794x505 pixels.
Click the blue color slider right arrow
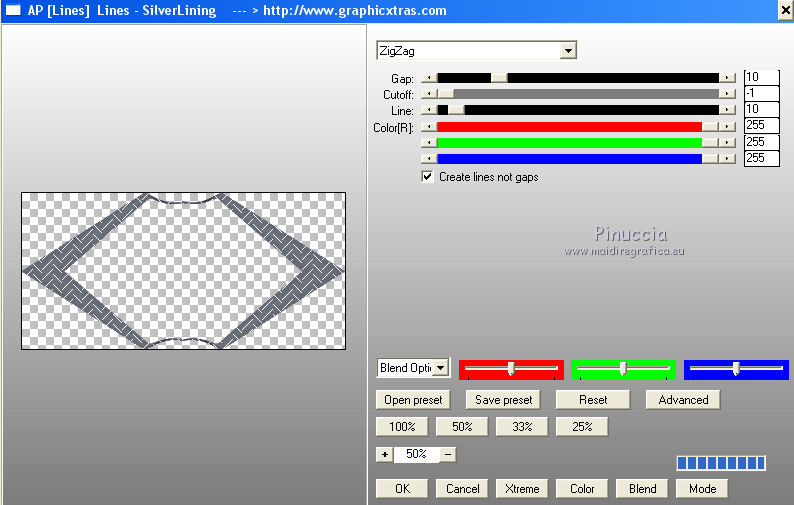click(727, 159)
